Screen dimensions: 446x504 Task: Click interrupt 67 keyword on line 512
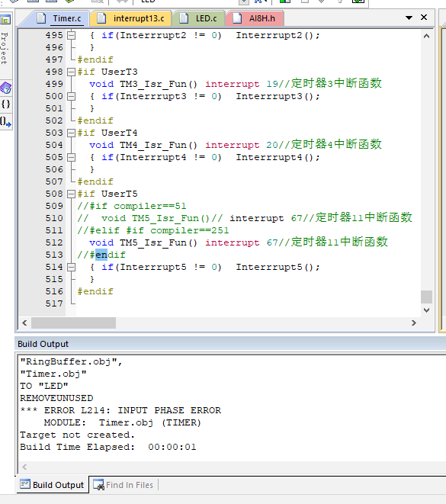[242, 242]
